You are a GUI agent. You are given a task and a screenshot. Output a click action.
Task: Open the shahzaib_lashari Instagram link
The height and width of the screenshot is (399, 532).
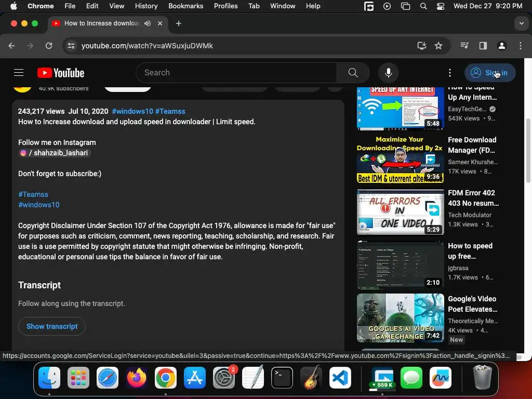click(x=54, y=153)
